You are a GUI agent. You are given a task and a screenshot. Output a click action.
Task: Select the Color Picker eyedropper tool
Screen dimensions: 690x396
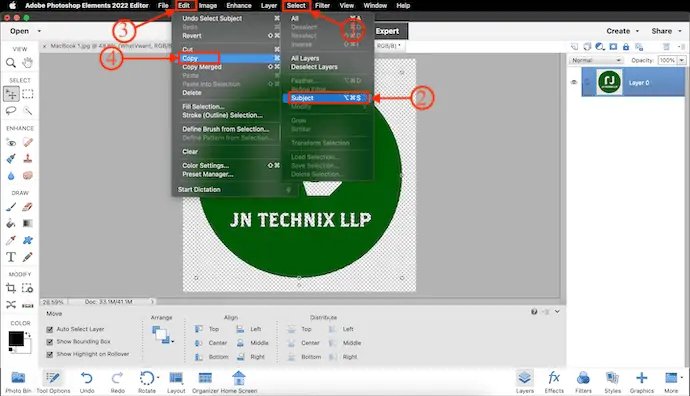point(11,240)
